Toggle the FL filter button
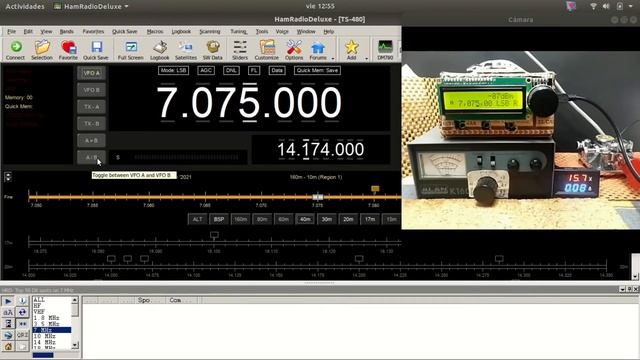640x360 pixels. [254, 70]
